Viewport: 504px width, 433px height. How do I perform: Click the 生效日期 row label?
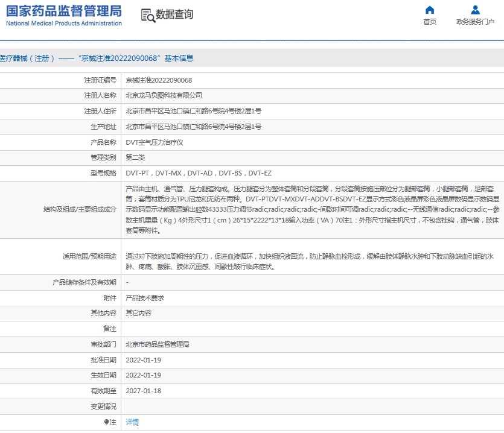103,375
